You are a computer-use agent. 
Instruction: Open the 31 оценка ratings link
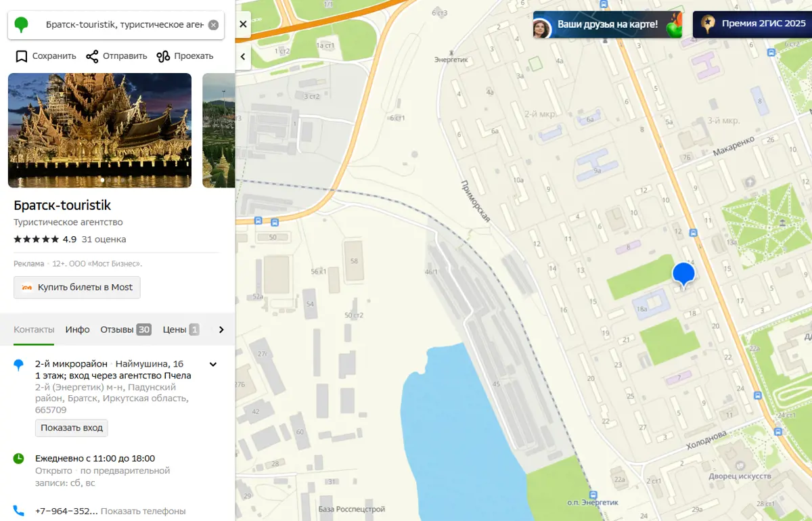[104, 240]
